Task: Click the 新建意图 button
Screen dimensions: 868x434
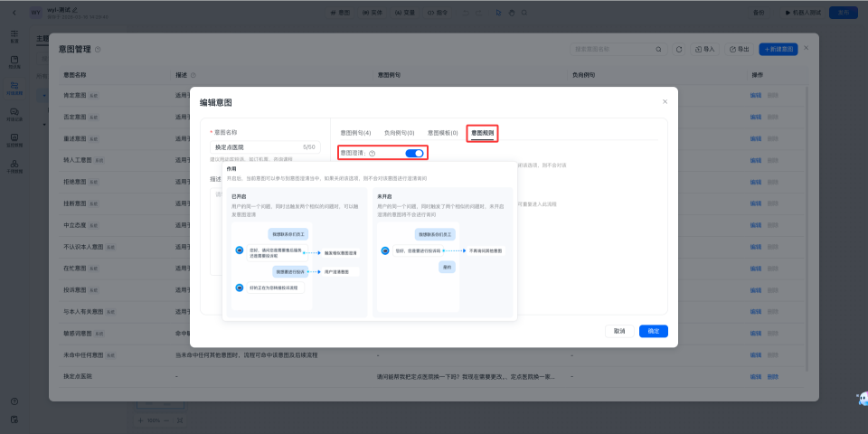Action: pyautogui.click(x=778, y=49)
